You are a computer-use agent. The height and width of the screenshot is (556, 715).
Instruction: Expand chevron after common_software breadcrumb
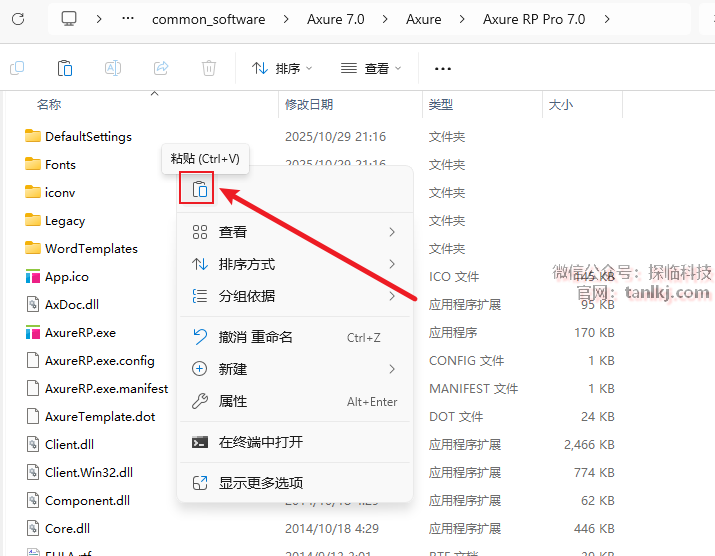click(x=286, y=19)
